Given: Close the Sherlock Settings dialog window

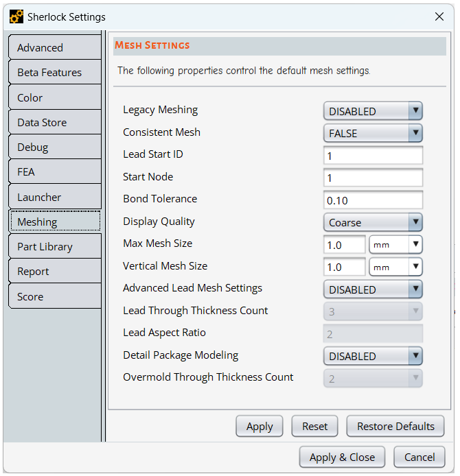Looking at the screenshot, I should point(439,16).
